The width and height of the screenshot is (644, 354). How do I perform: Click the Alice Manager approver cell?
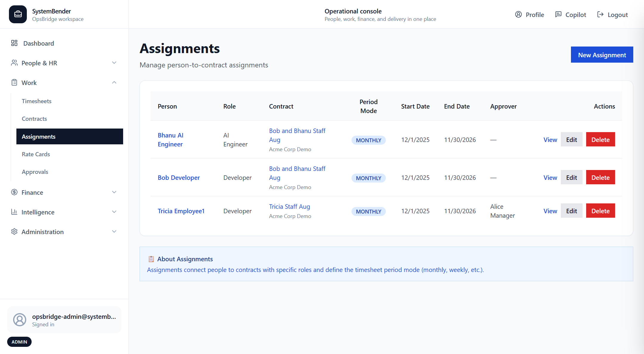coord(503,211)
